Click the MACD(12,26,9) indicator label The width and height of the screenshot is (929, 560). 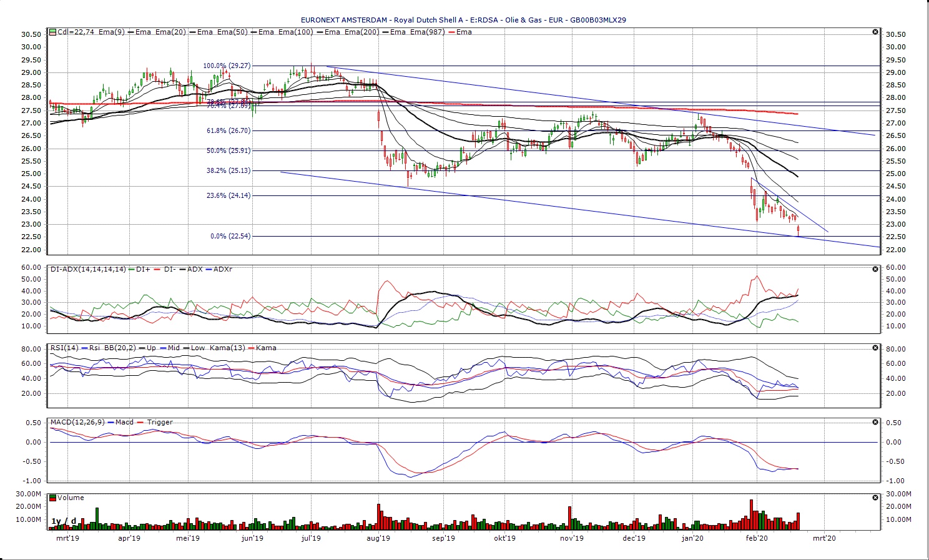(x=77, y=422)
